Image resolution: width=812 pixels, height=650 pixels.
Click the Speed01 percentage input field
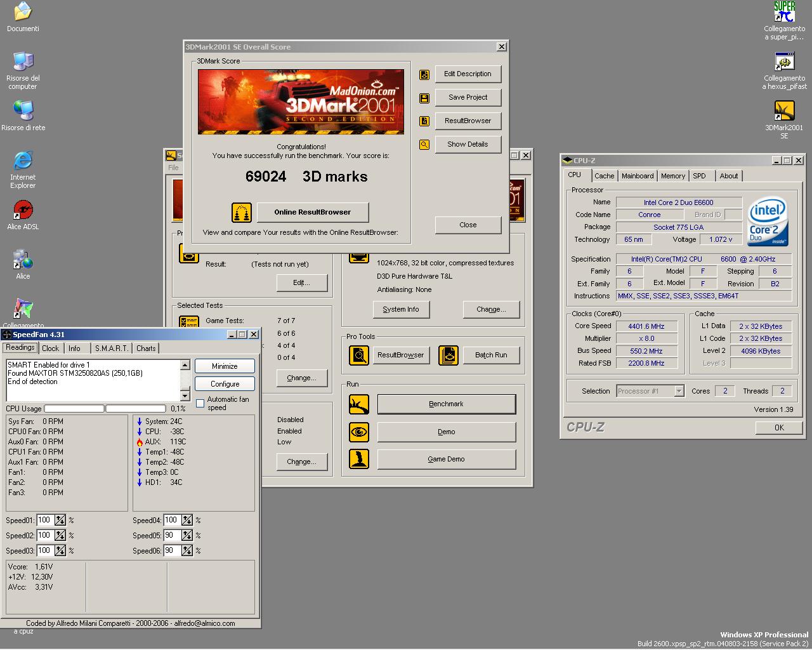[46, 520]
